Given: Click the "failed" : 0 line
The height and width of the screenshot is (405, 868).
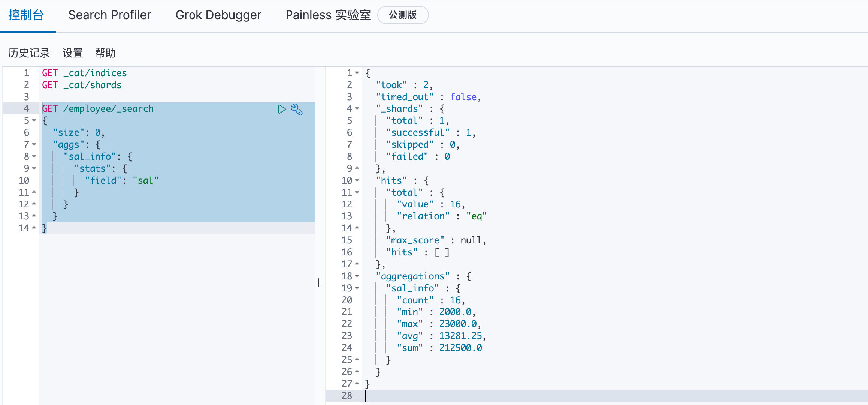Looking at the screenshot, I should pos(418,156).
